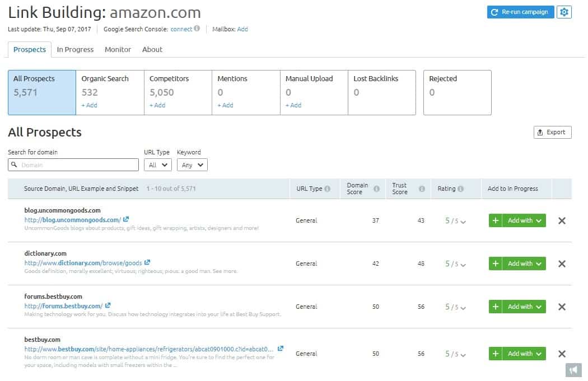Select the Competitors prospects card

pyautogui.click(x=178, y=92)
